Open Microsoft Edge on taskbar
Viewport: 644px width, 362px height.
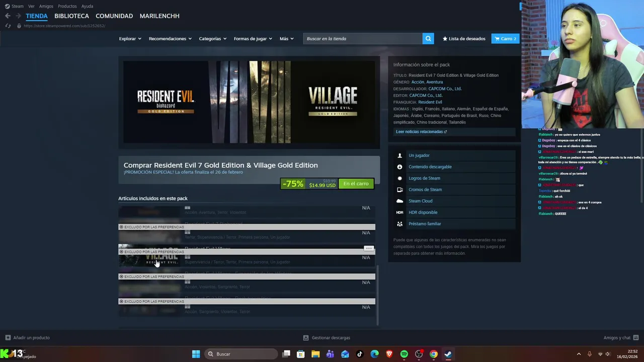click(x=374, y=354)
